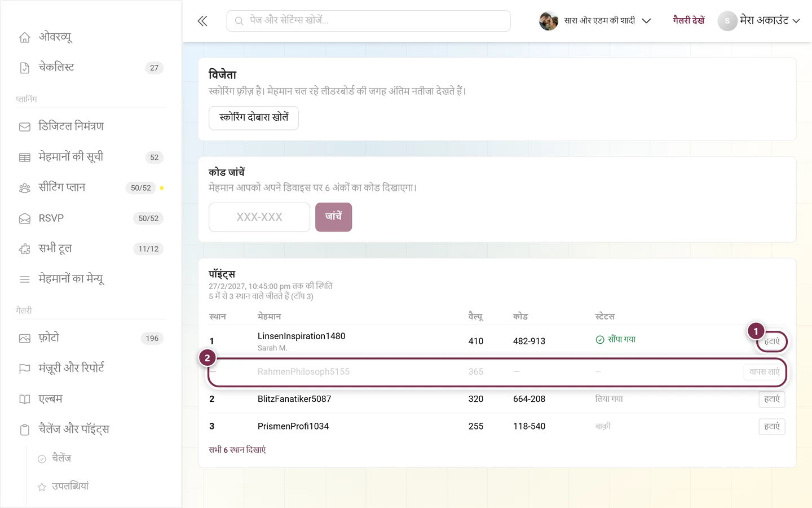Click the मंज़ूरी और रिपोर्ट flag icon

(x=25, y=369)
